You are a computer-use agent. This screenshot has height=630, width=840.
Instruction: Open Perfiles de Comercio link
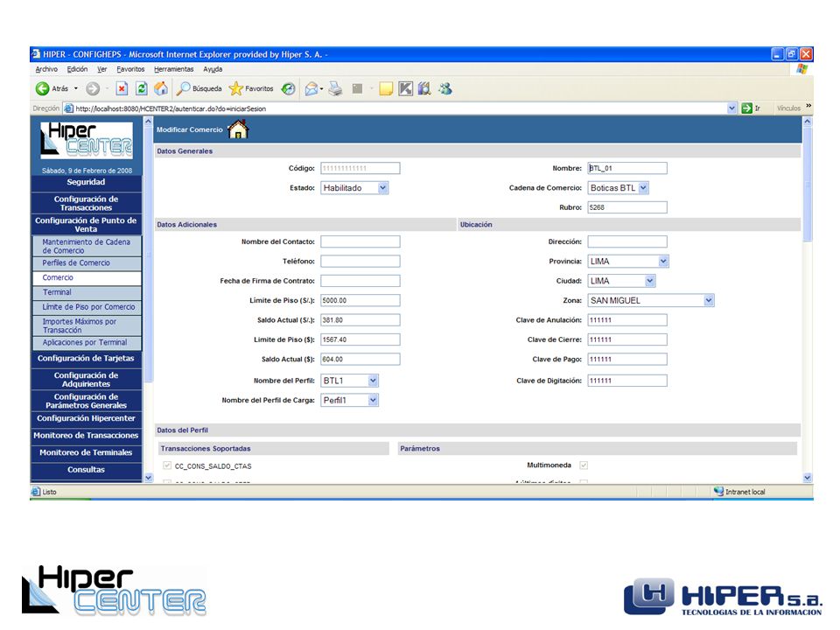click(x=87, y=263)
